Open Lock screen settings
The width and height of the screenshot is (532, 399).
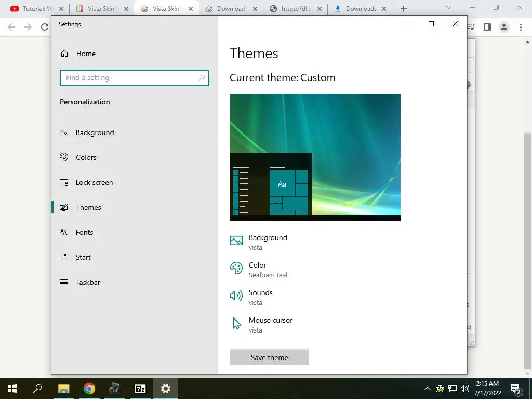(x=135, y=182)
